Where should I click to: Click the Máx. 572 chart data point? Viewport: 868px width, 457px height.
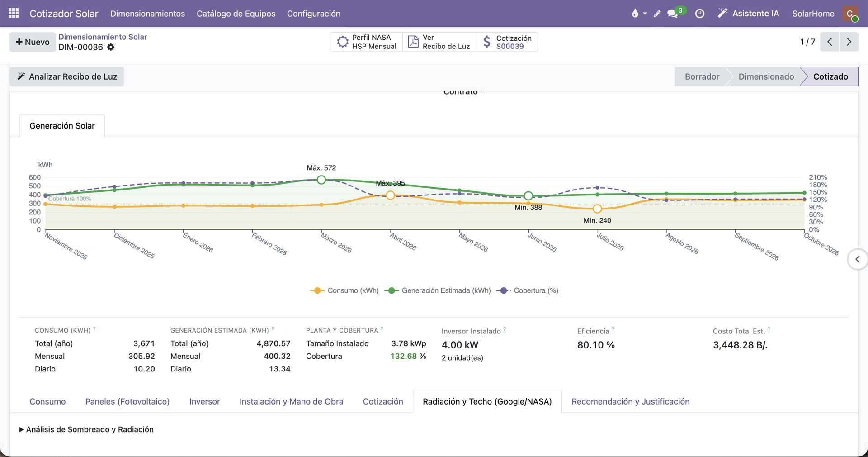321,180
